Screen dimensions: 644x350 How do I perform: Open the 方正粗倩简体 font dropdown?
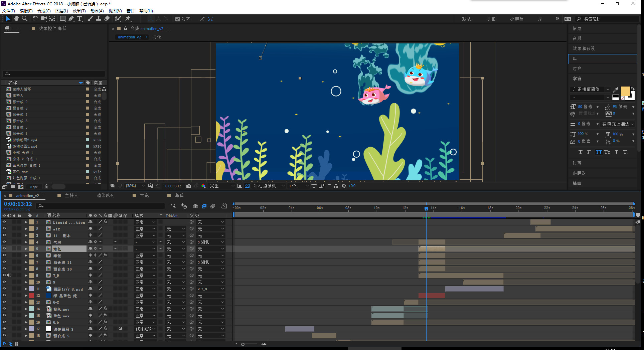coord(590,90)
